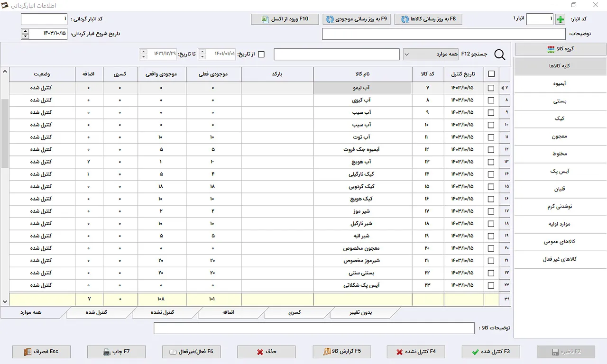Viewport: 607px width, 364px height.
Task: Click the search magnifier icon
Action: coord(500,55)
